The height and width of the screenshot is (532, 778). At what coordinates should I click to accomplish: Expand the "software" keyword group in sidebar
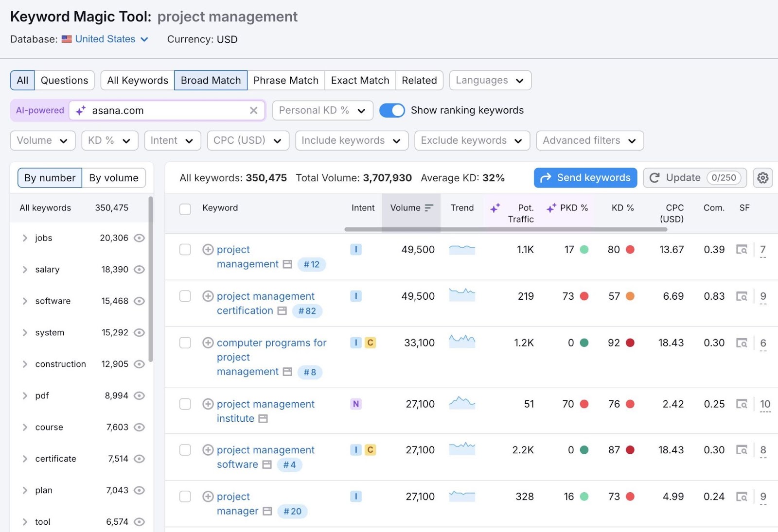[x=25, y=301]
